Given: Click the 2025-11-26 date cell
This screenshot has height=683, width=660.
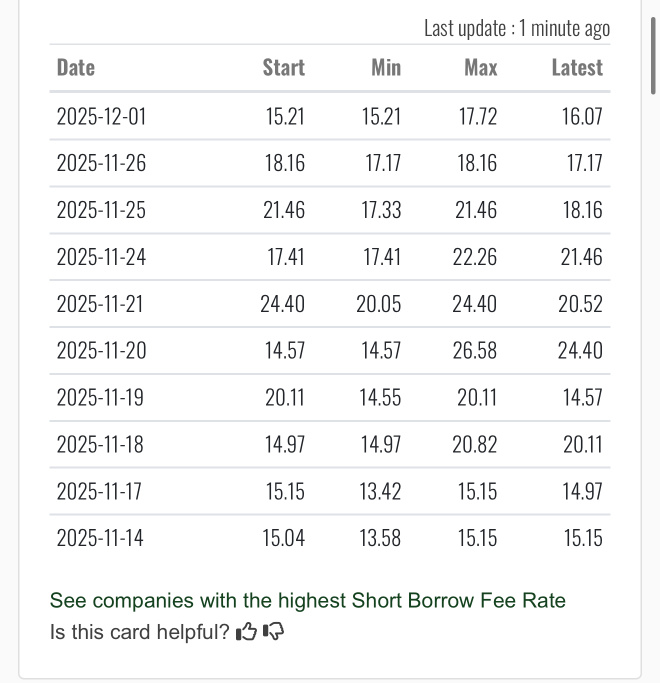Looking at the screenshot, I should (101, 163).
